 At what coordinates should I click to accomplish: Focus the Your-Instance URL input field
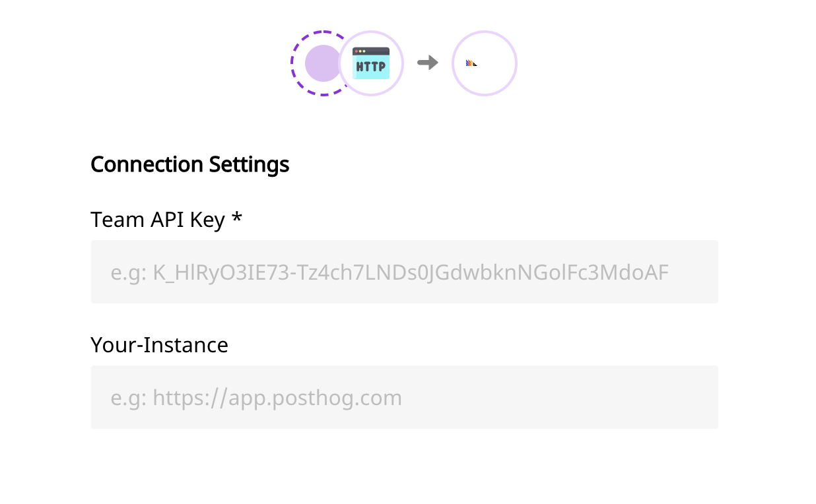(x=404, y=396)
